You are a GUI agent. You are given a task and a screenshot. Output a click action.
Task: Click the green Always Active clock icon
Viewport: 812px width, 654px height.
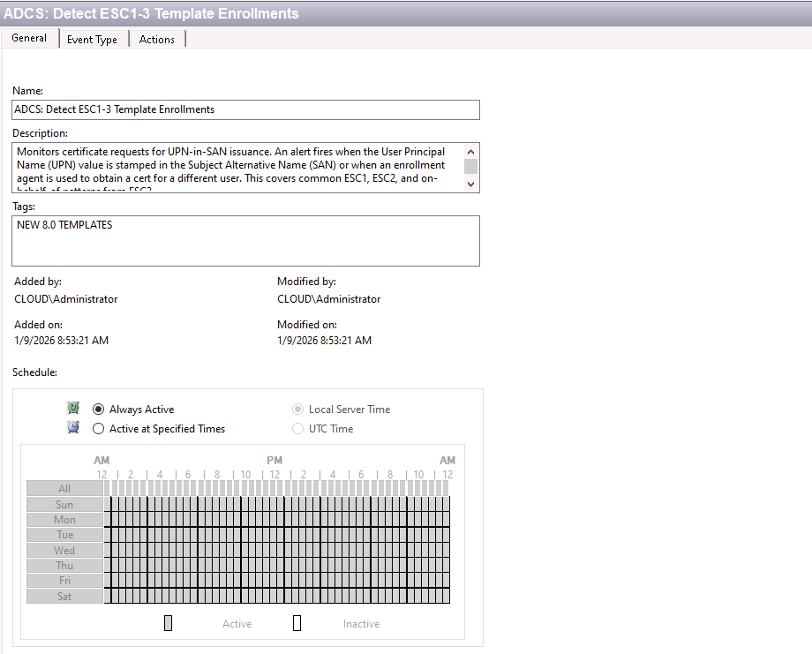coord(74,408)
